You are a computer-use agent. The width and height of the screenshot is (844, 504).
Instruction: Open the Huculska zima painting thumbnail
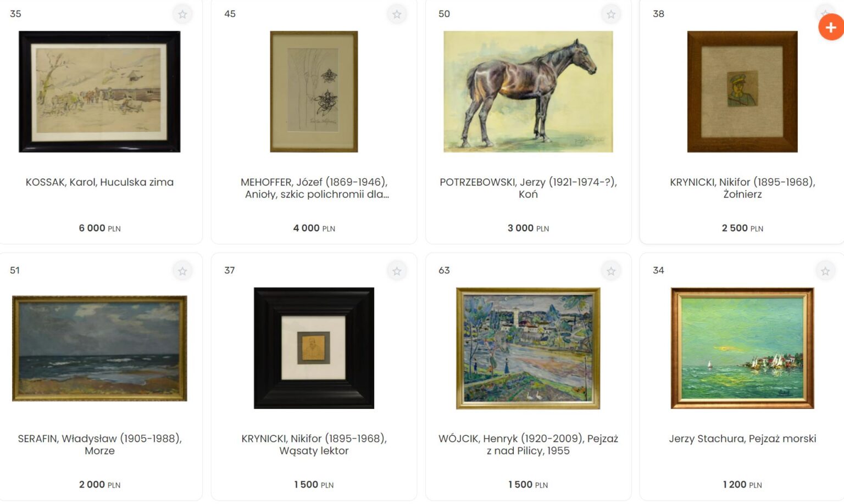99,92
